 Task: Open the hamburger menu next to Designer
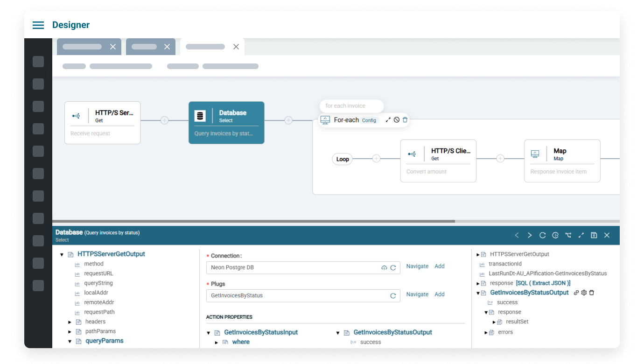point(38,25)
